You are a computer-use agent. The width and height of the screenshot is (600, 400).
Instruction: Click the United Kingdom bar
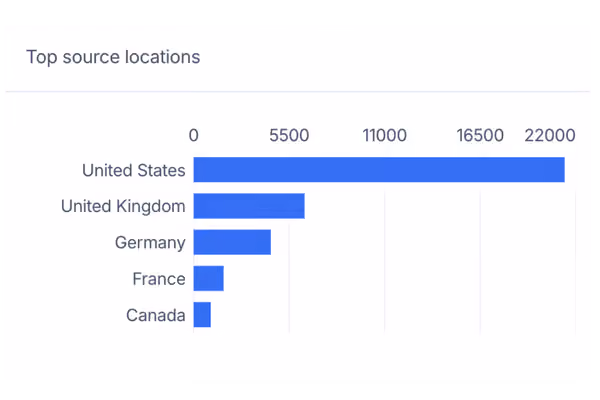(249, 206)
